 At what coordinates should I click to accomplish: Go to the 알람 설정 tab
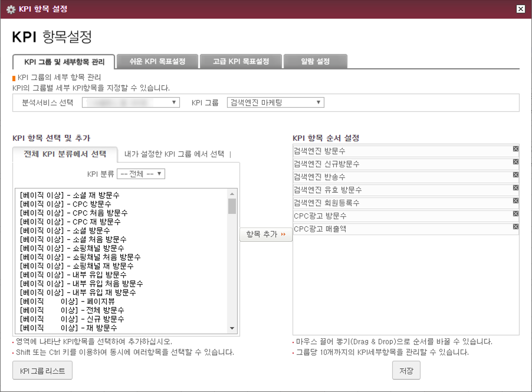(x=315, y=61)
